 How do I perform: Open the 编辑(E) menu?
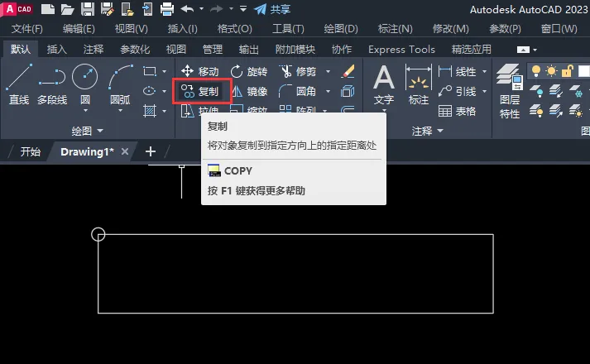(79, 29)
